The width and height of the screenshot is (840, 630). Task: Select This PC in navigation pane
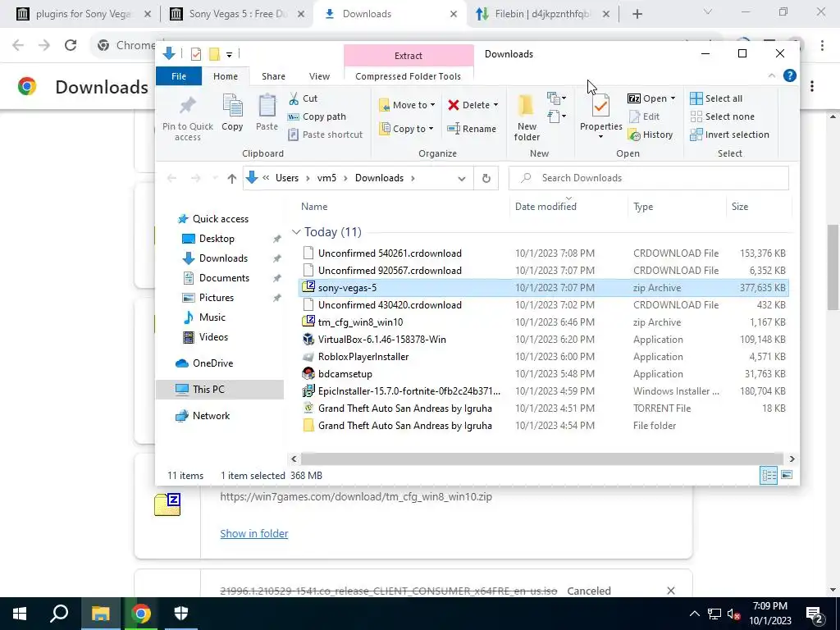click(x=220, y=390)
